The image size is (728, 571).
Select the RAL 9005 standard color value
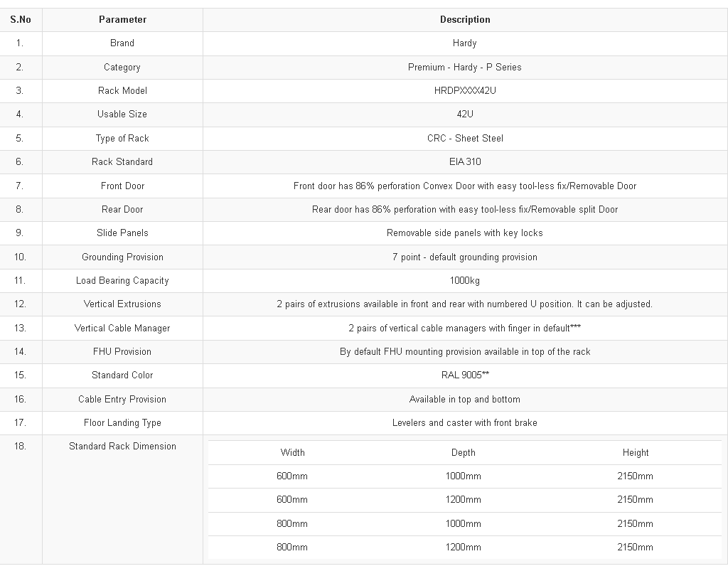465,375
